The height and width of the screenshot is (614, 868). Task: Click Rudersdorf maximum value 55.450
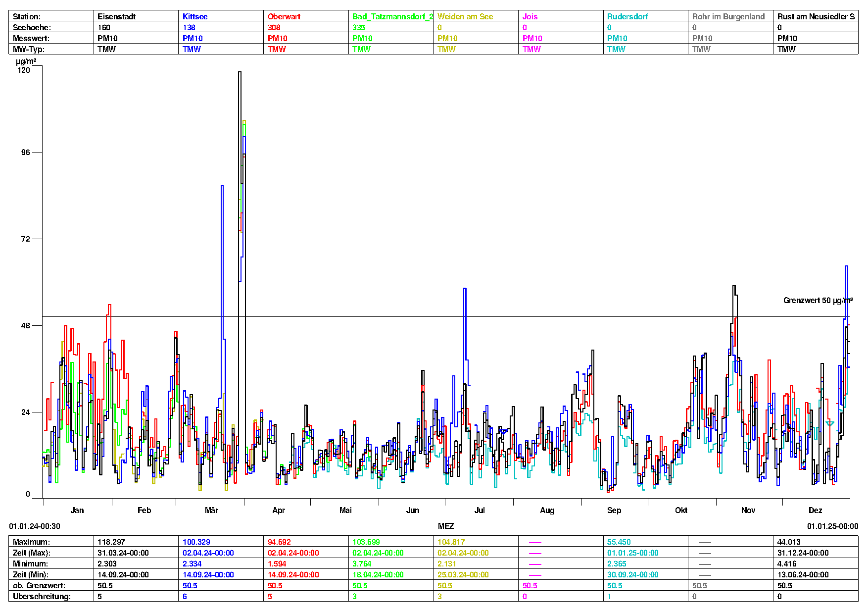(619, 542)
